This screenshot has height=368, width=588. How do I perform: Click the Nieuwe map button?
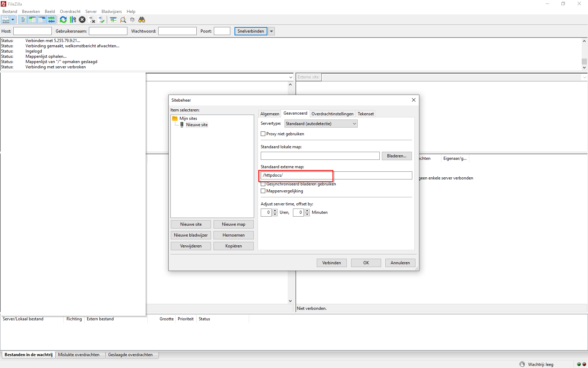click(233, 224)
